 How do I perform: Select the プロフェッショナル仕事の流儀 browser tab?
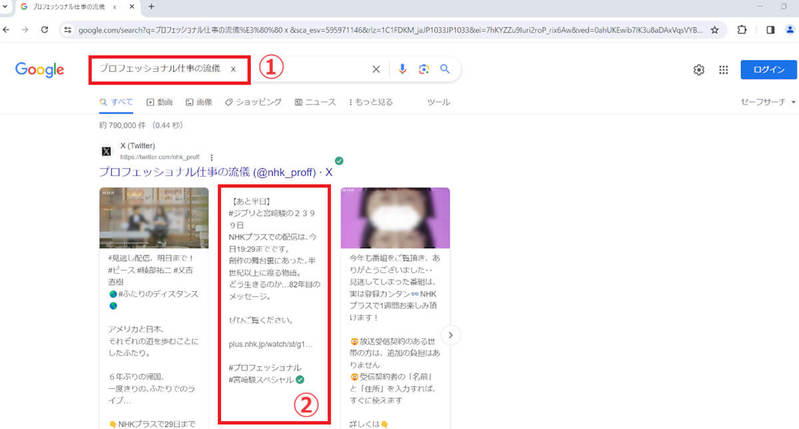76,7
